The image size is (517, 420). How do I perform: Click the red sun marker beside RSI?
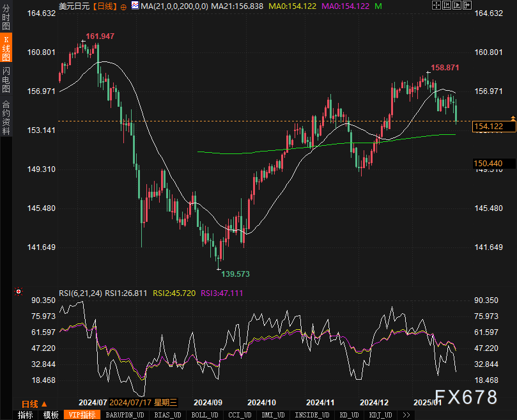pos(18,293)
